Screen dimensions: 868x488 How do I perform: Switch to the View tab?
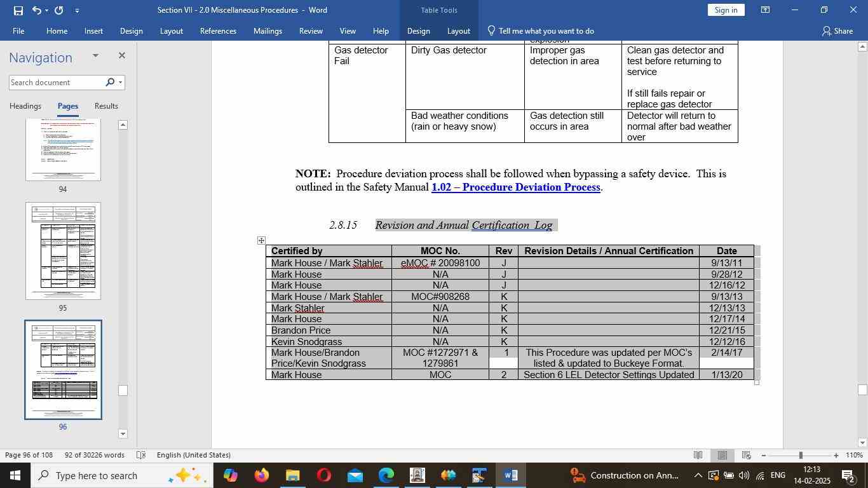(348, 30)
